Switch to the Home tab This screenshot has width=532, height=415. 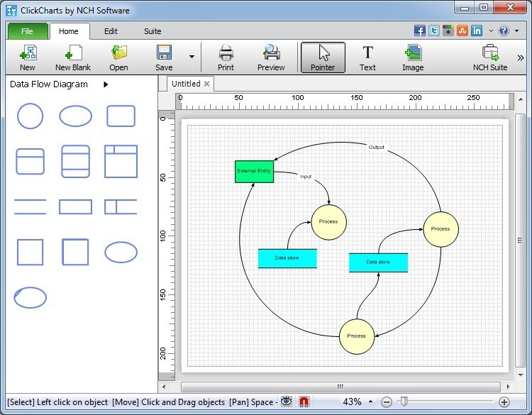click(x=69, y=31)
